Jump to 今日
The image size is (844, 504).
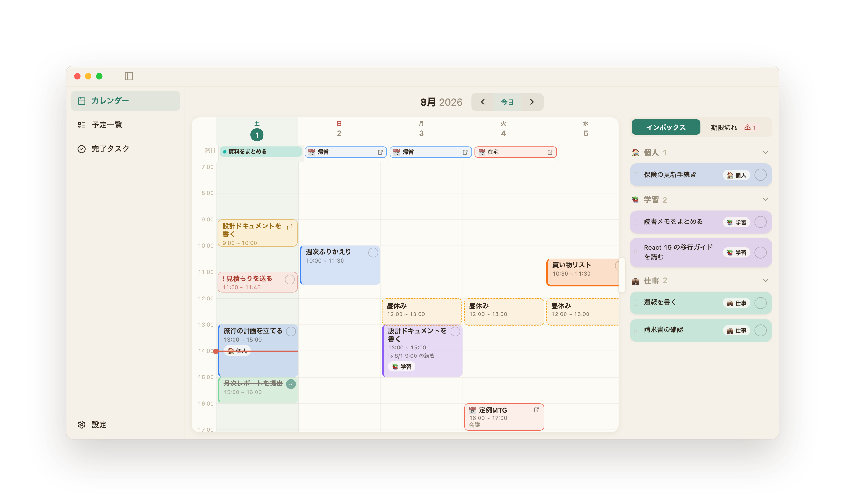(x=507, y=102)
